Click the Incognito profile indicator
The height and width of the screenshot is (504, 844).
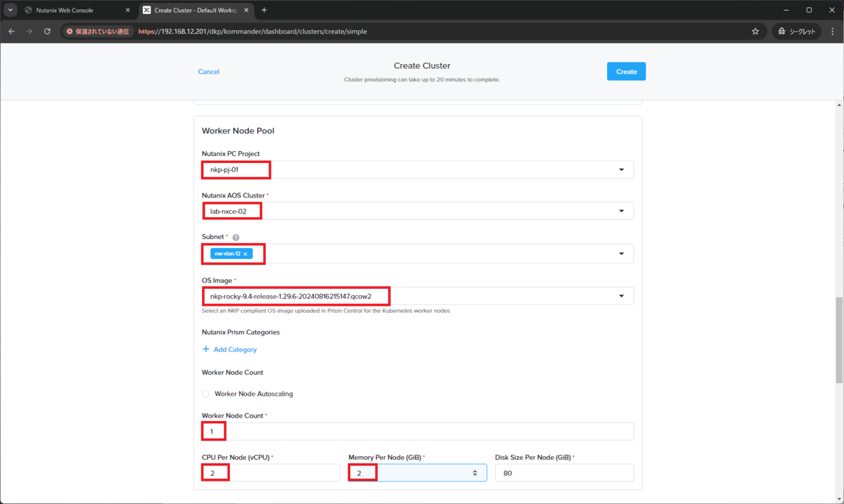[796, 32]
